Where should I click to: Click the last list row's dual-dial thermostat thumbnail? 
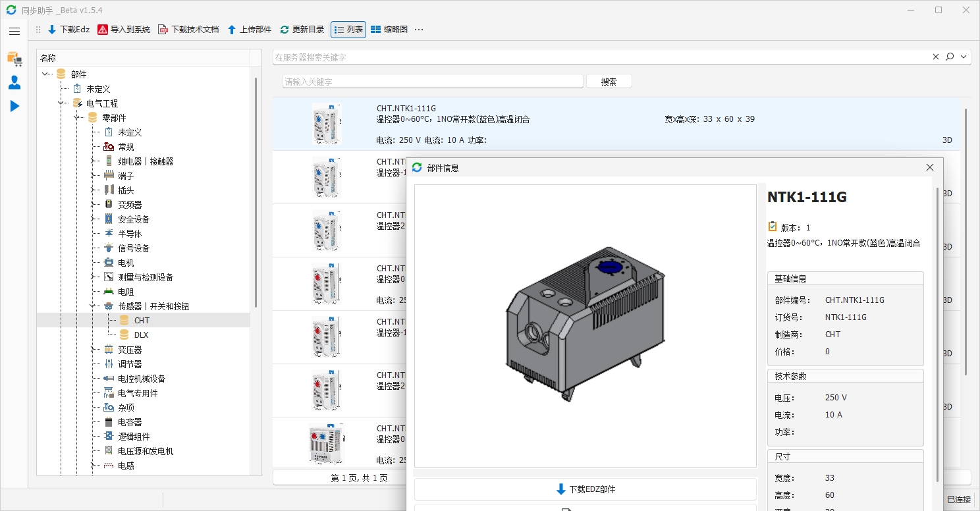tap(327, 444)
